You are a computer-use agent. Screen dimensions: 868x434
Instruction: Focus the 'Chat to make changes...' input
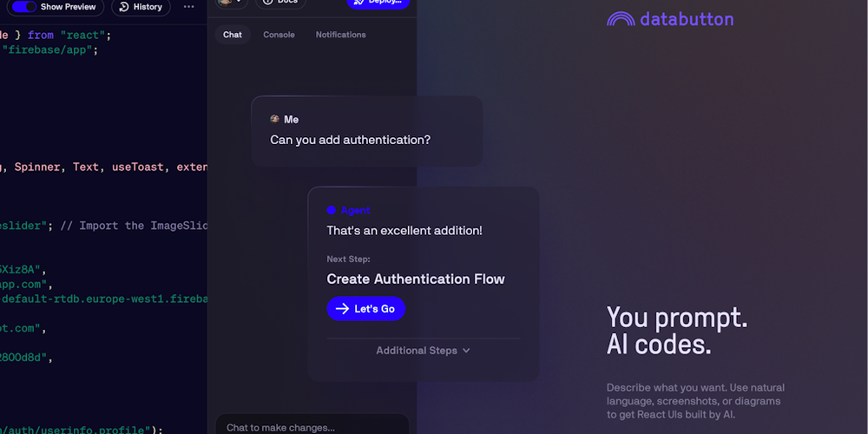click(312, 424)
